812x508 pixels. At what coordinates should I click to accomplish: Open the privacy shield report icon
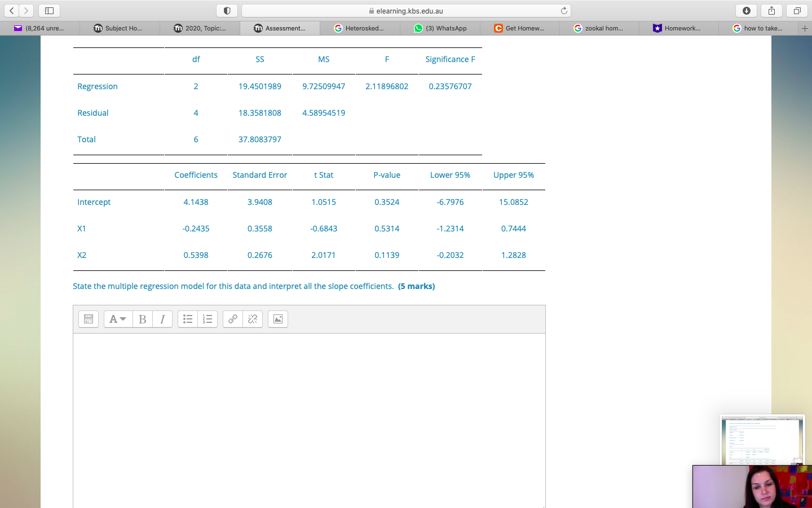click(227, 11)
